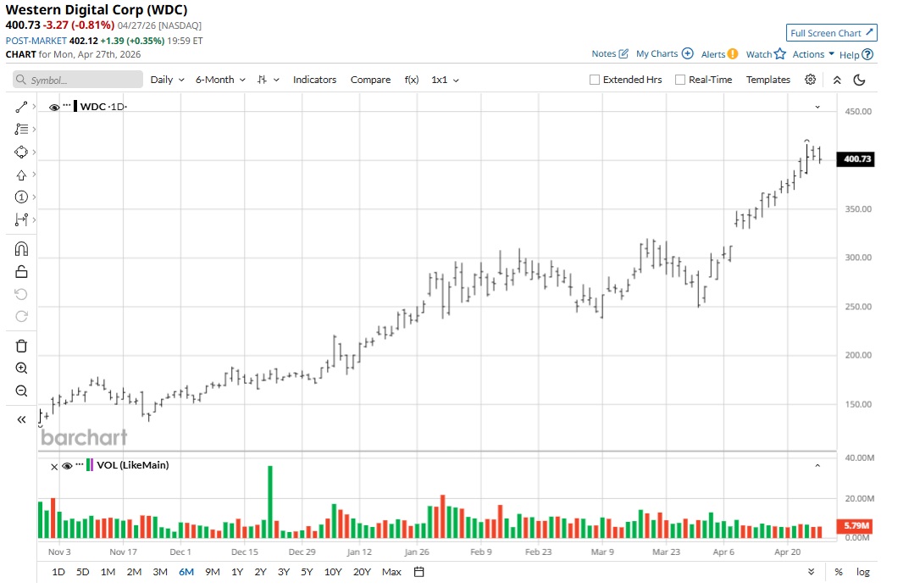Select the arrow marker tool
903x588 pixels.
[x=21, y=175]
